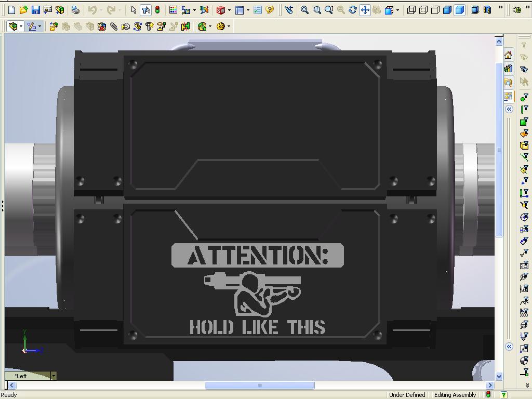The image size is (532, 399).
Task: Open the *Left view name dropdown
Action: [x=54, y=376]
